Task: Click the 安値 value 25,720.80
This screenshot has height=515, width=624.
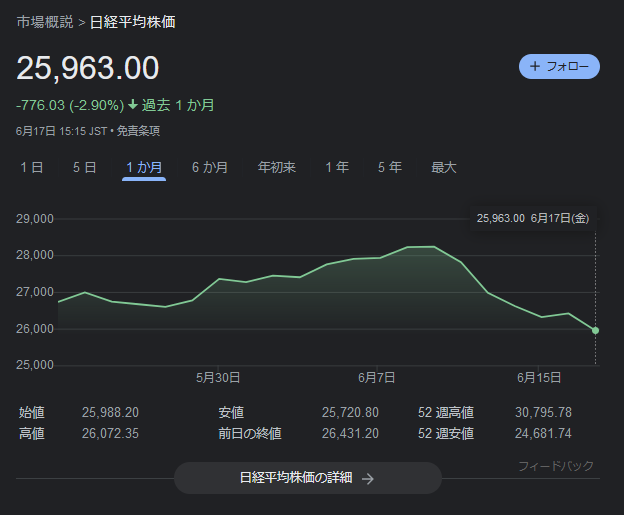Action: (x=350, y=412)
